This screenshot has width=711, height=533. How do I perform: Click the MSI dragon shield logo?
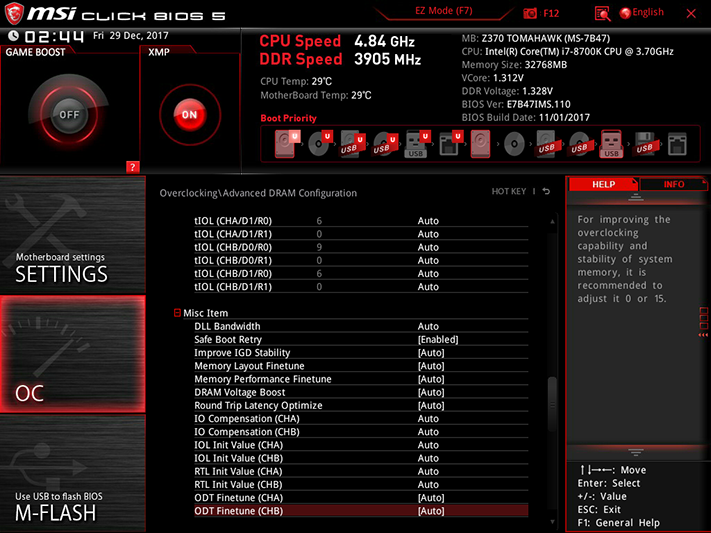click(14, 14)
